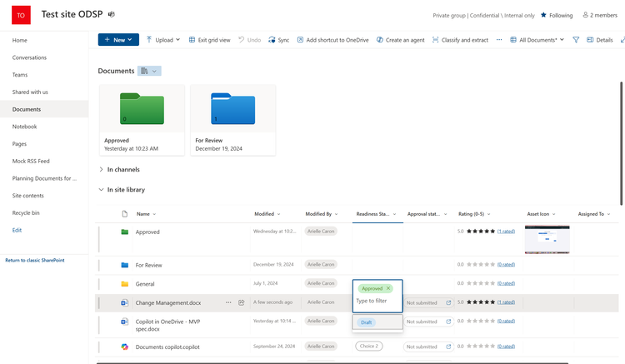Click the yellow General folder icon
Screen dimensions: 625x364
[x=125, y=284]
